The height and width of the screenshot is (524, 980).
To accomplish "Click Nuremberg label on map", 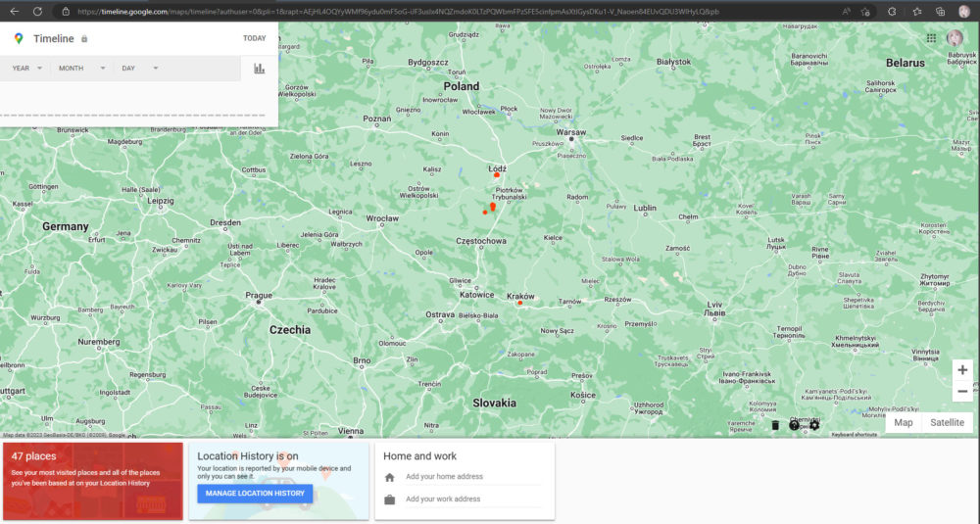I will [99, 342].
